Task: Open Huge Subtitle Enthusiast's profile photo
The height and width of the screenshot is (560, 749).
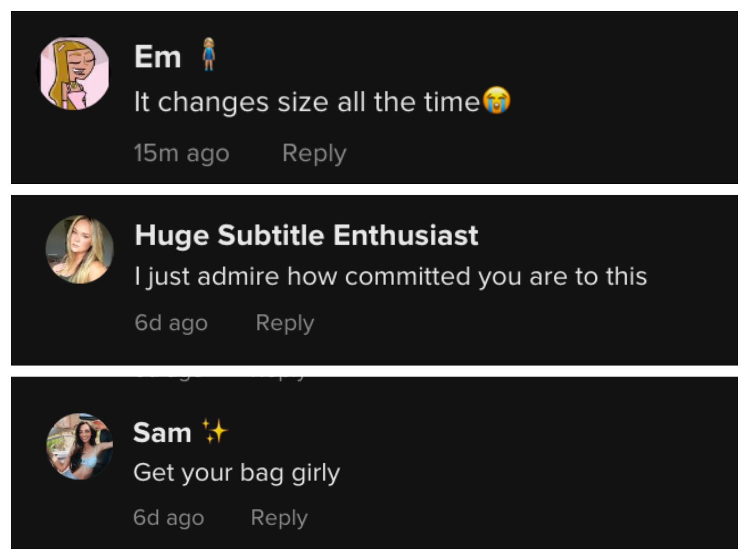Action: pos(80,249)
